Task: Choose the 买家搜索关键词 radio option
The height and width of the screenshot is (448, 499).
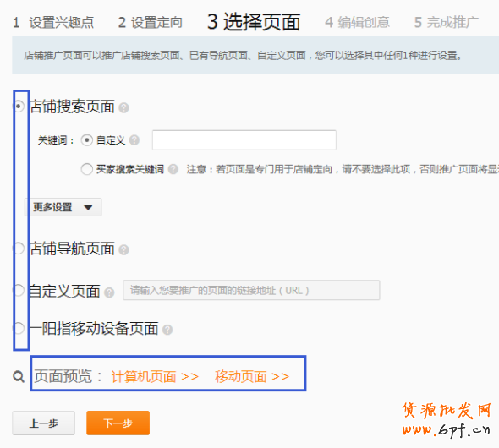Action: pyautogui.click(x=87, y=169)
